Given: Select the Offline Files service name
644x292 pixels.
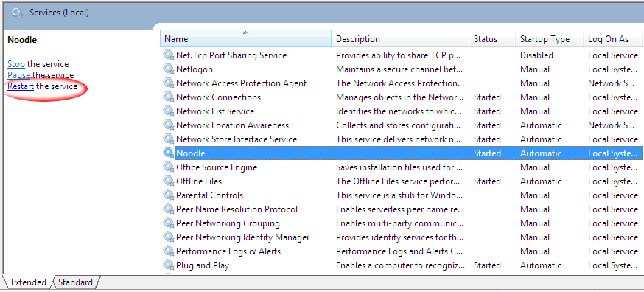Looking at the screenshot, I should tap(199, 181).
